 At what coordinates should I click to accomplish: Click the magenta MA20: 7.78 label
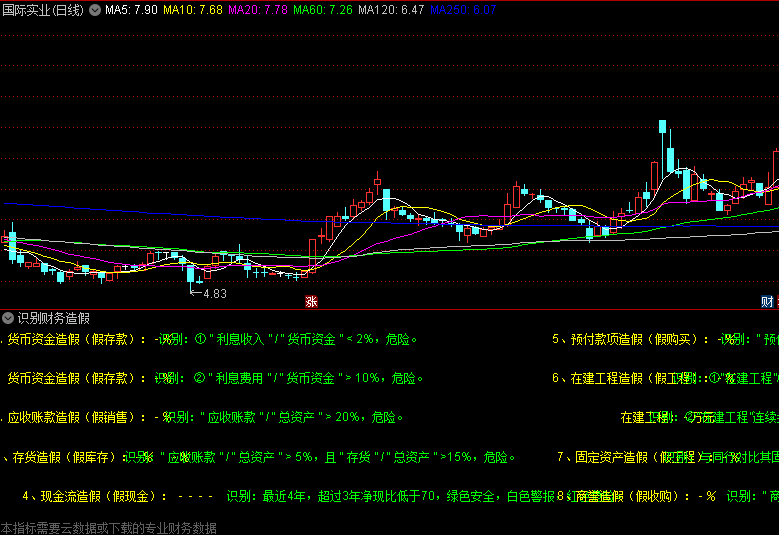[258, 10]
